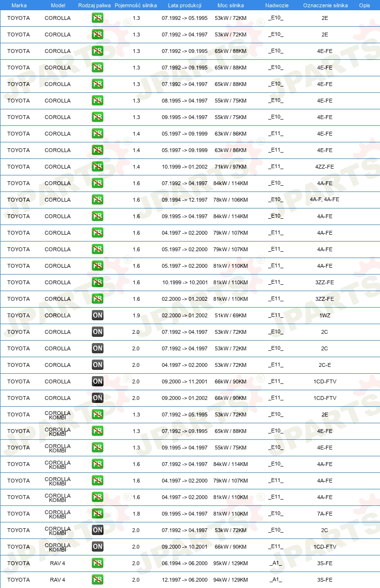Select the 1.8 engine capacity cell
Screen dimensions: 380x588
[136, 514]
